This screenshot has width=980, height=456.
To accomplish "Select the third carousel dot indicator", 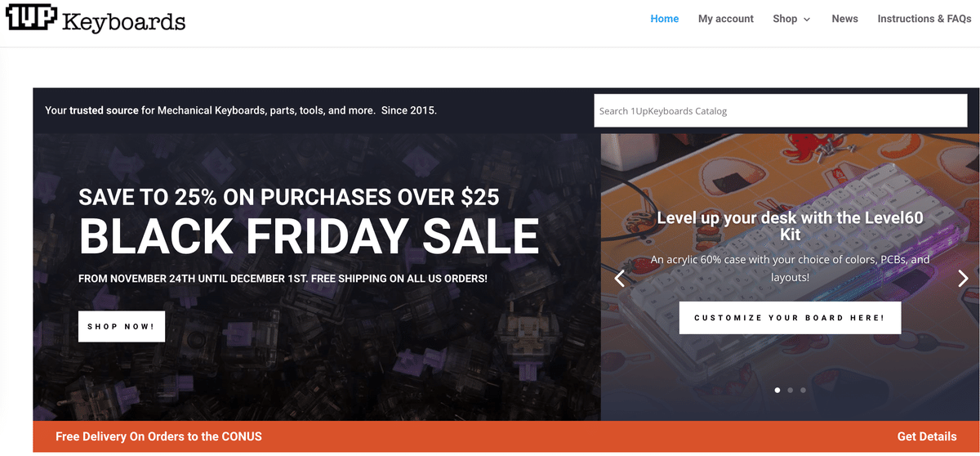I will (x=803, y=391).
